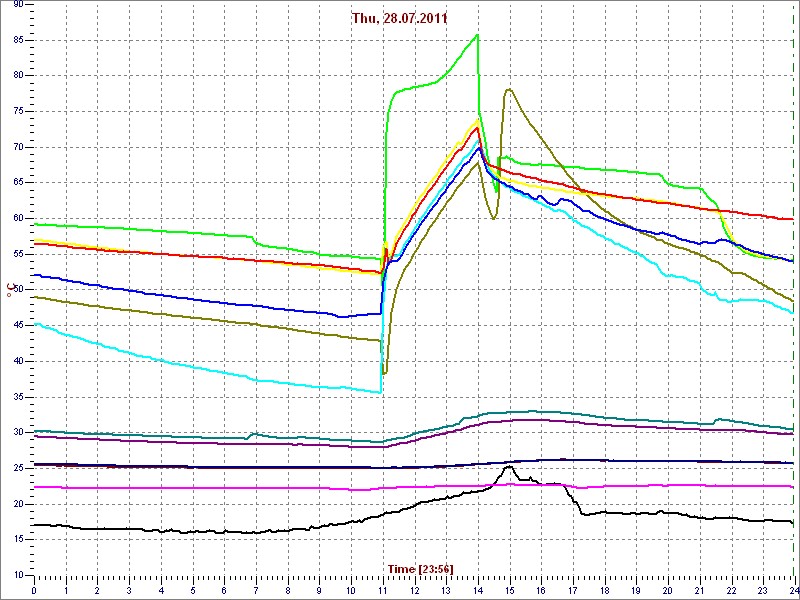Select y-axis value label "35"

click(18, 397)
